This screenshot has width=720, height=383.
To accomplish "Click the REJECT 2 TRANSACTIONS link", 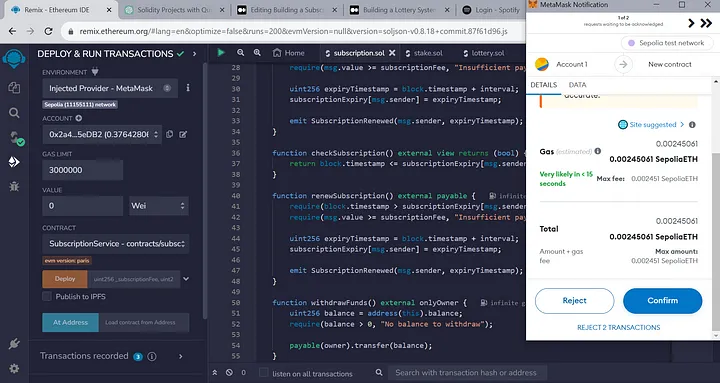I will (619, 327).
